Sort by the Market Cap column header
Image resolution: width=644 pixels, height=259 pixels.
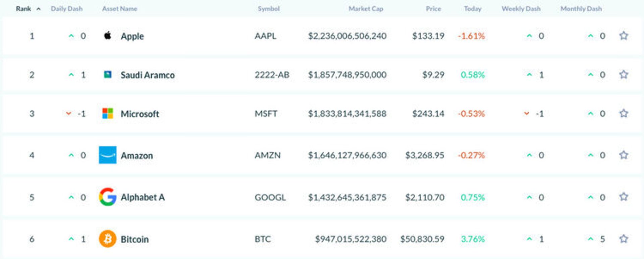coord(366,9)
